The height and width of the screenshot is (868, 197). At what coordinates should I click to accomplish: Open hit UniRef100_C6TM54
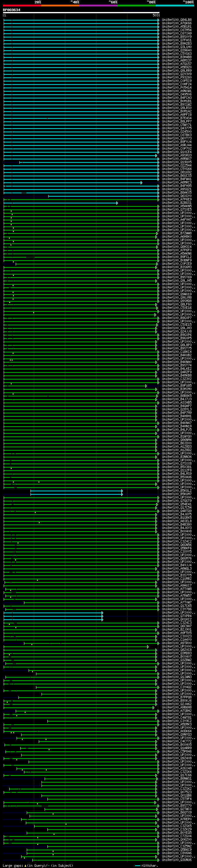(x=177, y=30)
